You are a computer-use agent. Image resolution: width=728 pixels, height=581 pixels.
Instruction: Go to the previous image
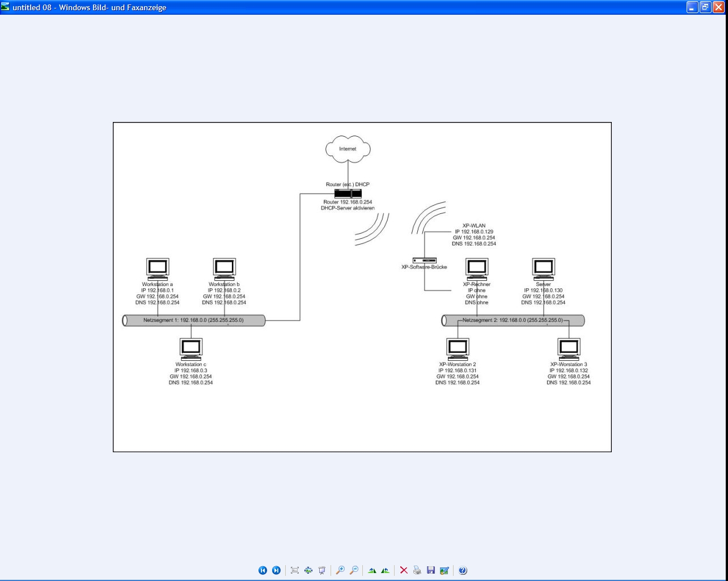click(263, 570)
